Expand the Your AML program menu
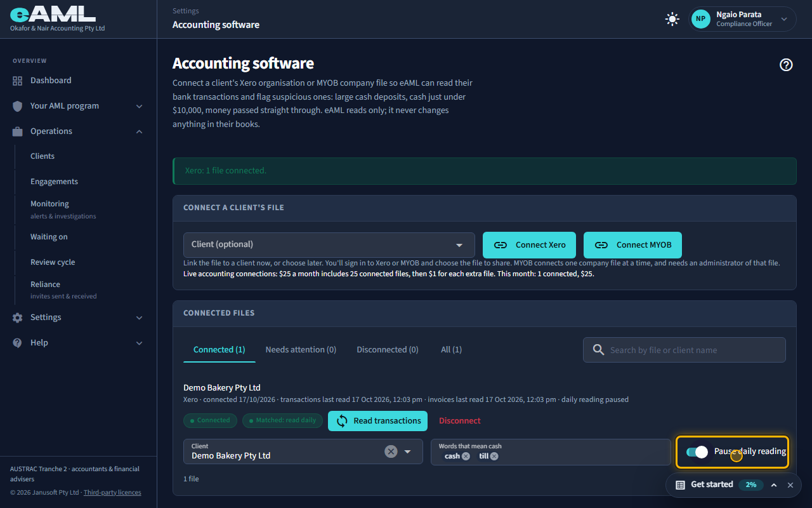 (x=140, y=106)
